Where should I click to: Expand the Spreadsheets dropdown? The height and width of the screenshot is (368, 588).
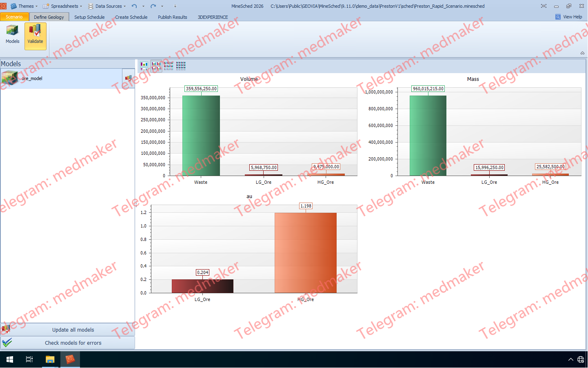click(x=63, y=6)
